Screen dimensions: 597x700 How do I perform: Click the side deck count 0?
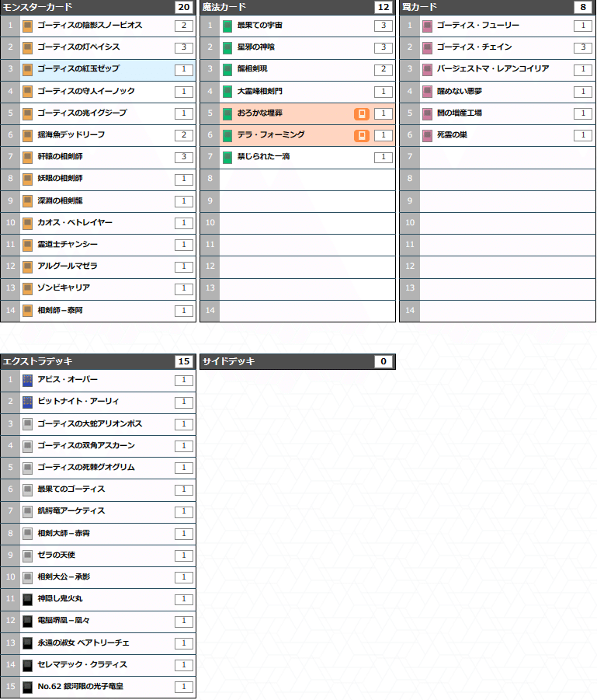coord(384,361)
